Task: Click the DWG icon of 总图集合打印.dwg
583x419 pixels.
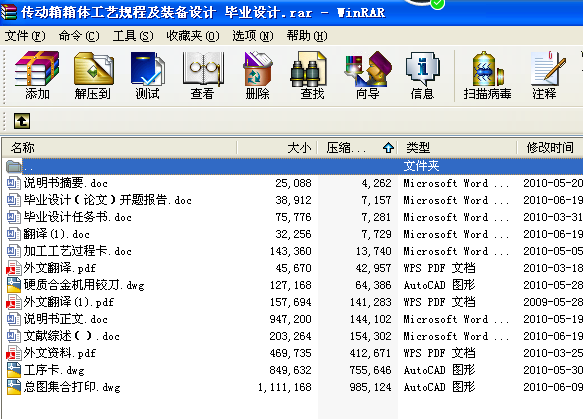Action: pyautogui.click(x=13, y=387)
